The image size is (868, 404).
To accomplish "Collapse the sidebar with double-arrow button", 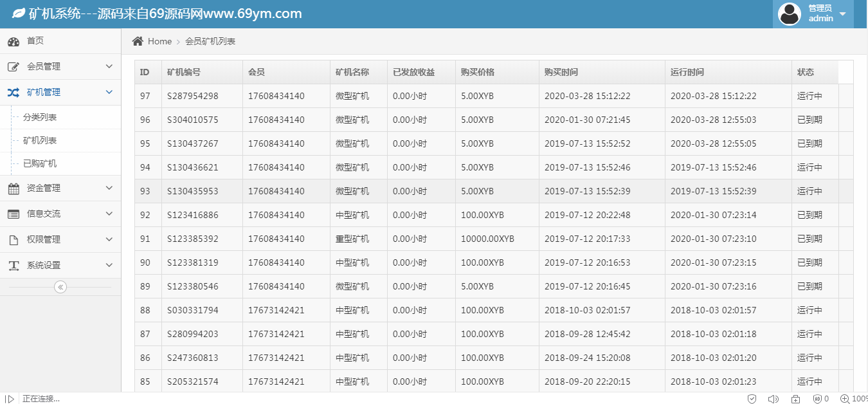I will [60, 287].
